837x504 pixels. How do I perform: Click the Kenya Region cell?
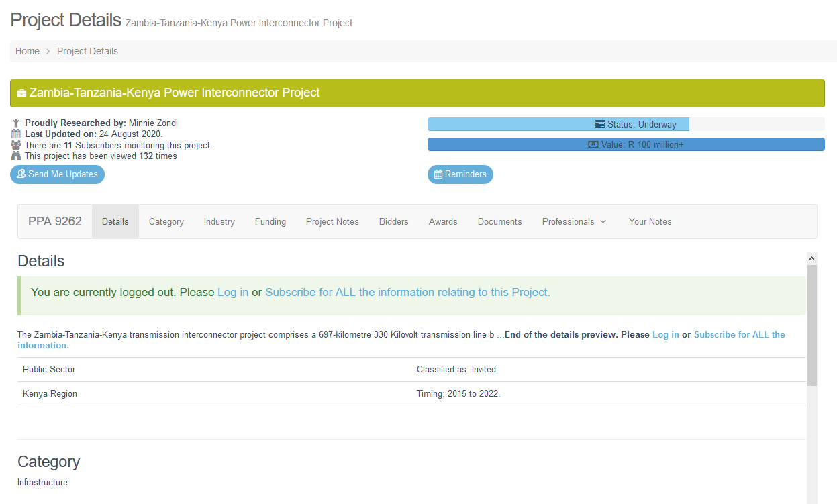(215, 394)
